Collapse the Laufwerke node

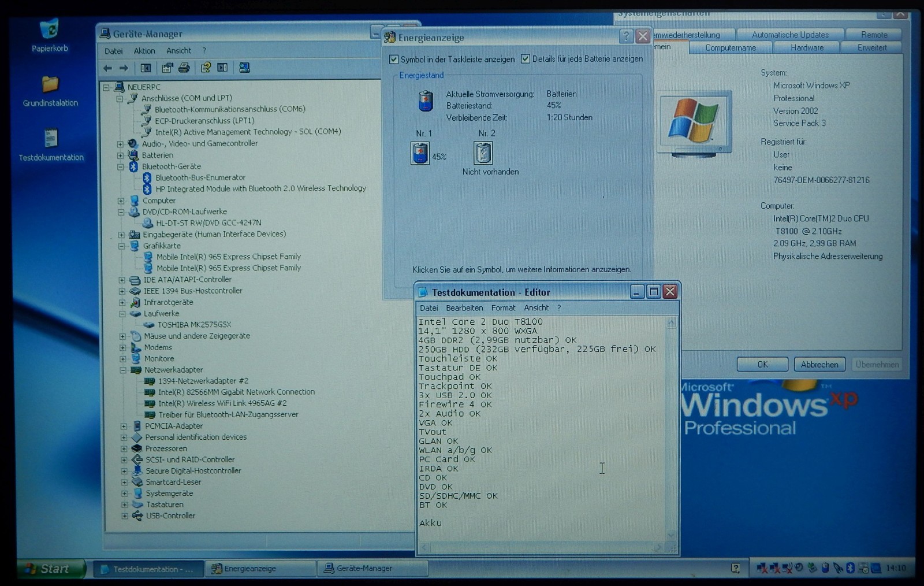tap(122, 314)
